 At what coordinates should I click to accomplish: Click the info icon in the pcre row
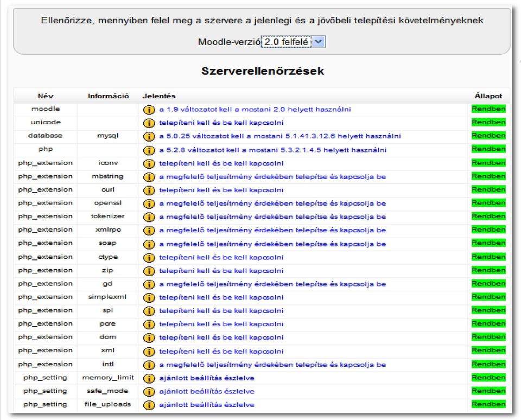(149, 324)
